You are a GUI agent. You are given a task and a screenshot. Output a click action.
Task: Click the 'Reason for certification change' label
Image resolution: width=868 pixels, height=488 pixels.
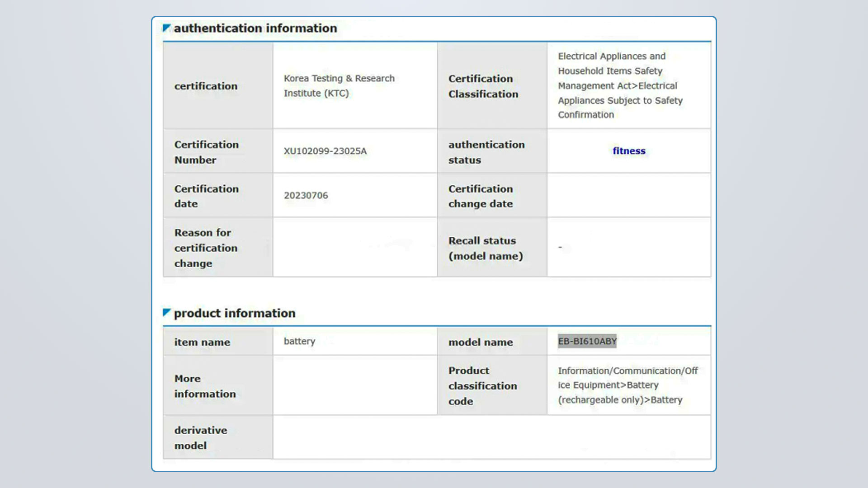206,248
